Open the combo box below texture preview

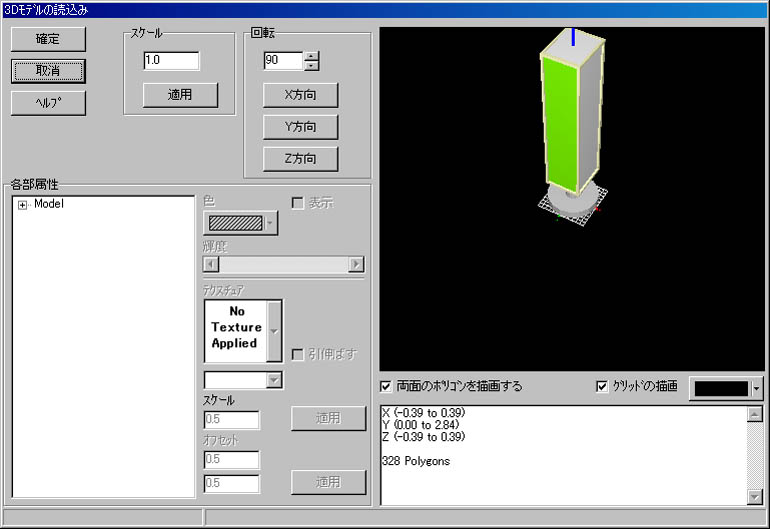274,380
